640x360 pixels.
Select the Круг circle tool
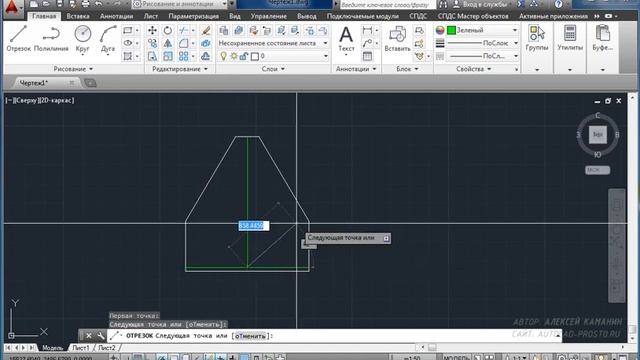tap(82, 38)
